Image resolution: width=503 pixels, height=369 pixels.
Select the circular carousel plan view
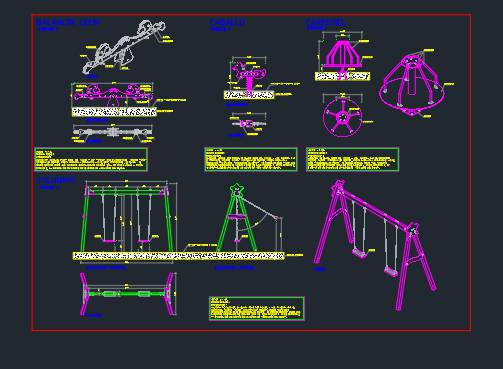click(342, 117)
